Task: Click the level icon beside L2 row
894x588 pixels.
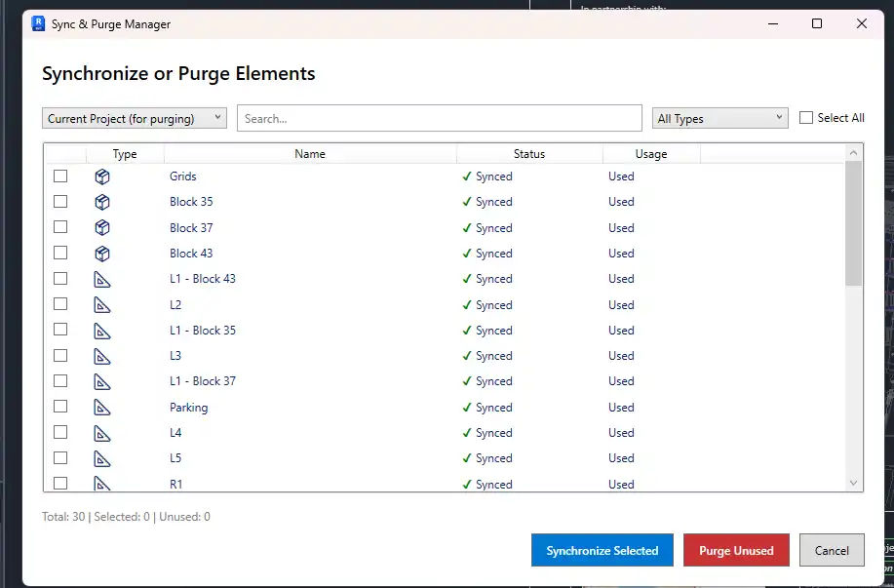Action: [102, 305]
